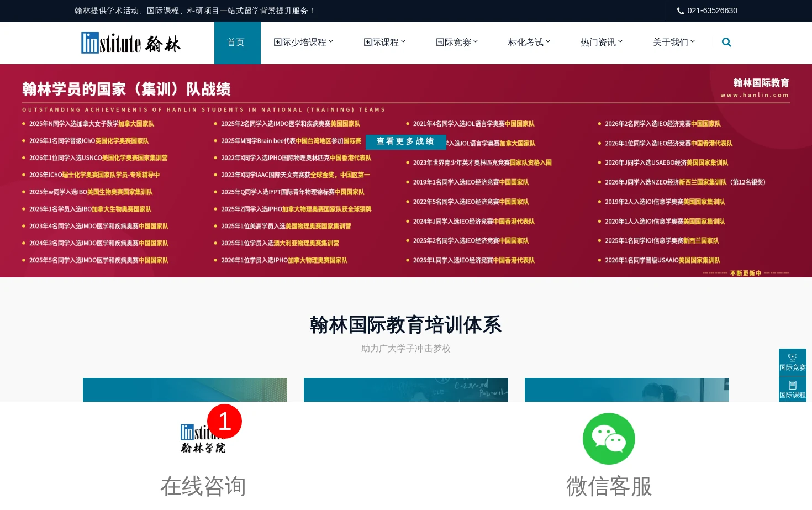Expand the 国际竞赛 dropdown in navigation bar
The height and width of the screenshot is (510, 812).
click(457, 43)
